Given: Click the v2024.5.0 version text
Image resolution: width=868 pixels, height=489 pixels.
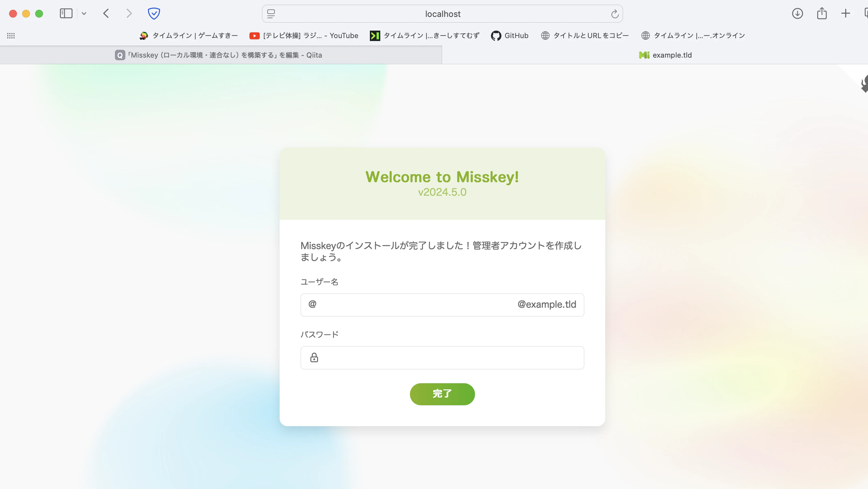Looking at the screenshot, I should click(x=442, y=192).
